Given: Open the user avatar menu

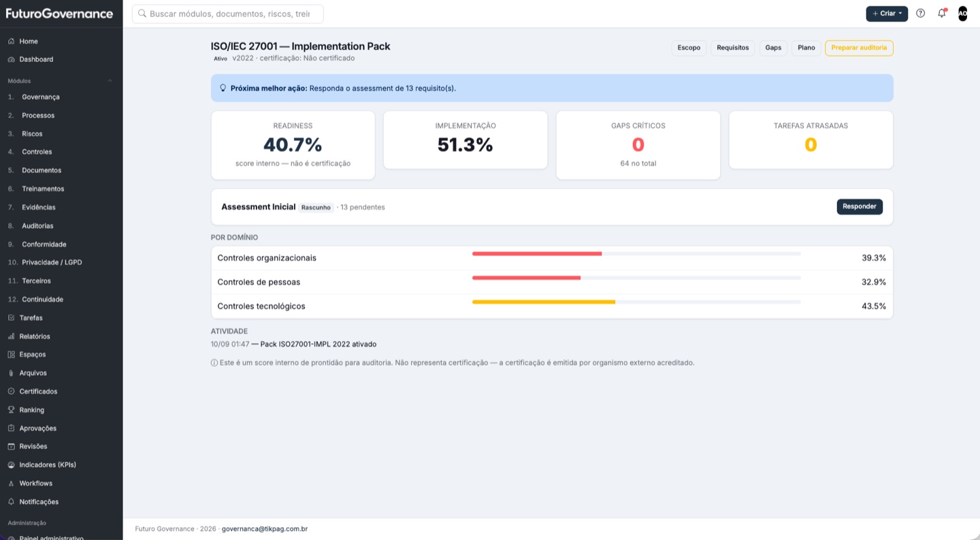Looking at the screenshot, I should 962,13.
